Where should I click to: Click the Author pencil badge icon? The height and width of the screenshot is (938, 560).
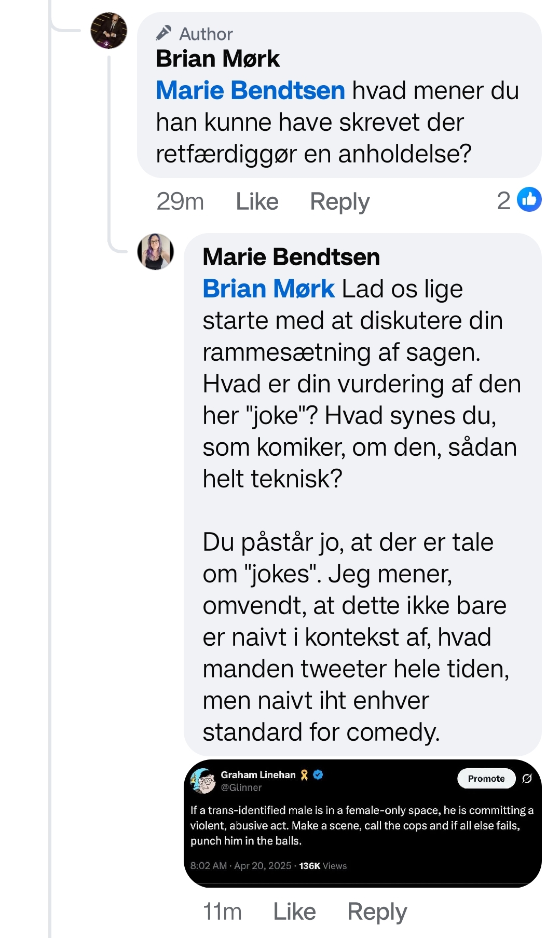[x=163, y=33]
